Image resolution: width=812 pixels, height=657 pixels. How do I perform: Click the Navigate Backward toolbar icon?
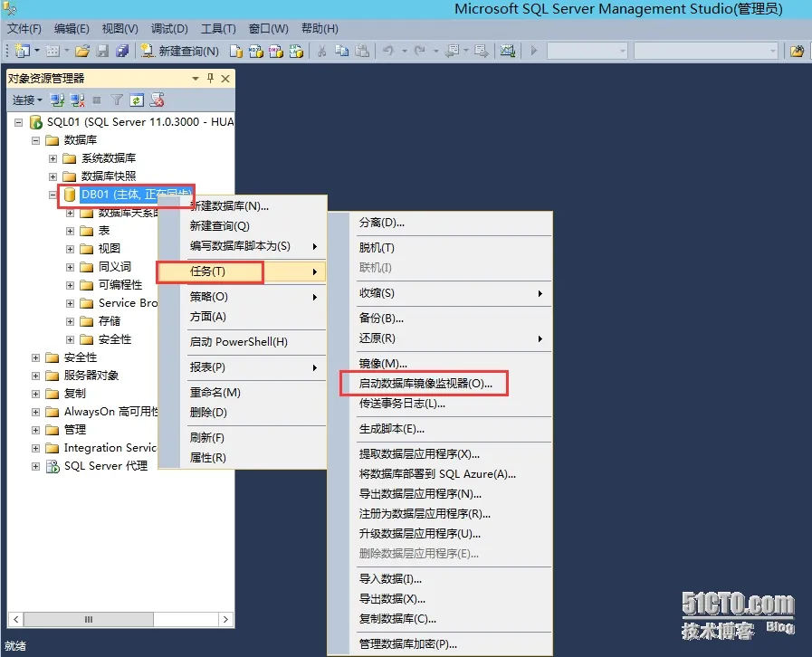pos(452,51)
